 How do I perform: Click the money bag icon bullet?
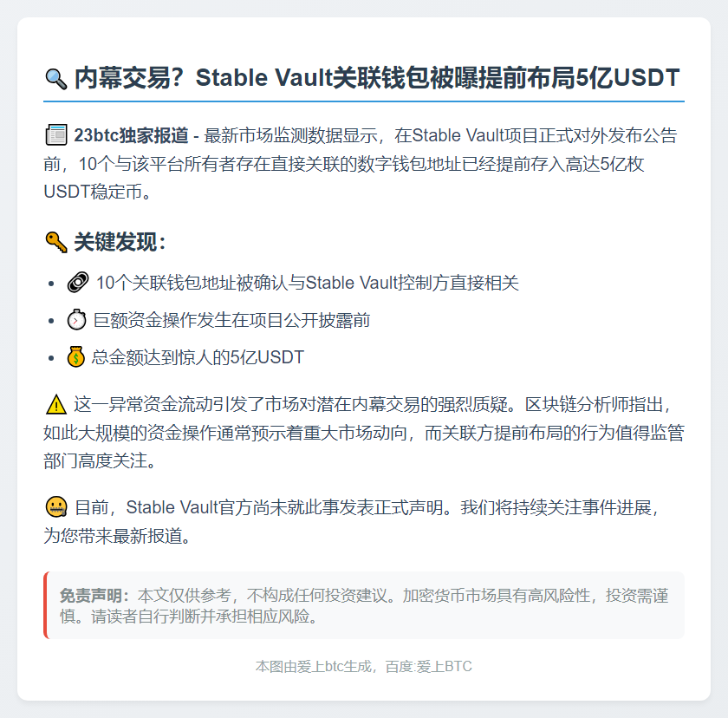coord(75,357)
